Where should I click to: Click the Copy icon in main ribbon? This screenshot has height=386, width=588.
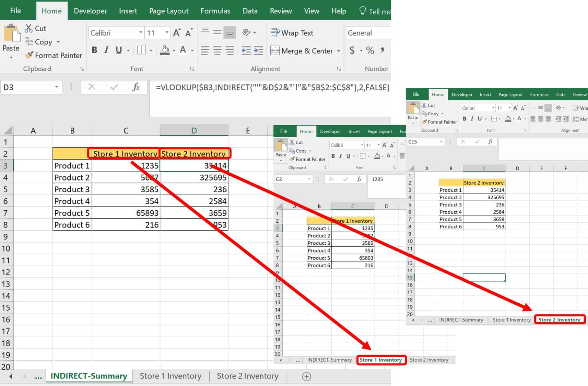[29, 42]
